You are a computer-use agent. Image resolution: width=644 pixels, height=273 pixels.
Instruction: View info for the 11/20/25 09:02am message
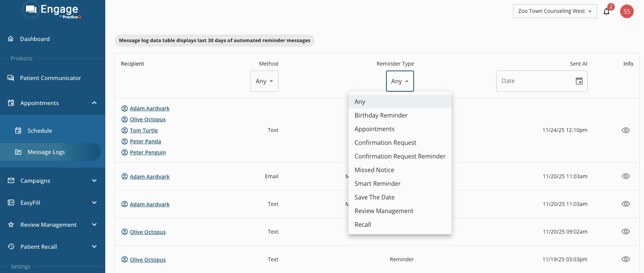(625, 232)
